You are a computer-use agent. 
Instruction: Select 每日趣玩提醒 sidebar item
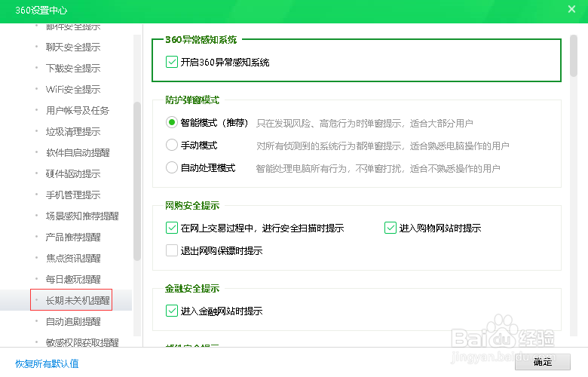tap(73, 280)
